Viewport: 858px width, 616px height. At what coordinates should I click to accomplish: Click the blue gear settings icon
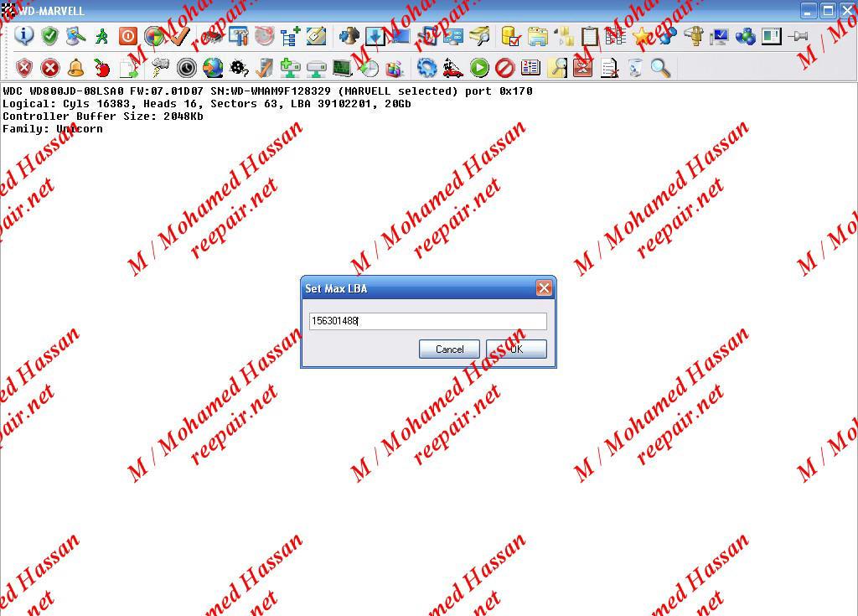tap(427, 68)
